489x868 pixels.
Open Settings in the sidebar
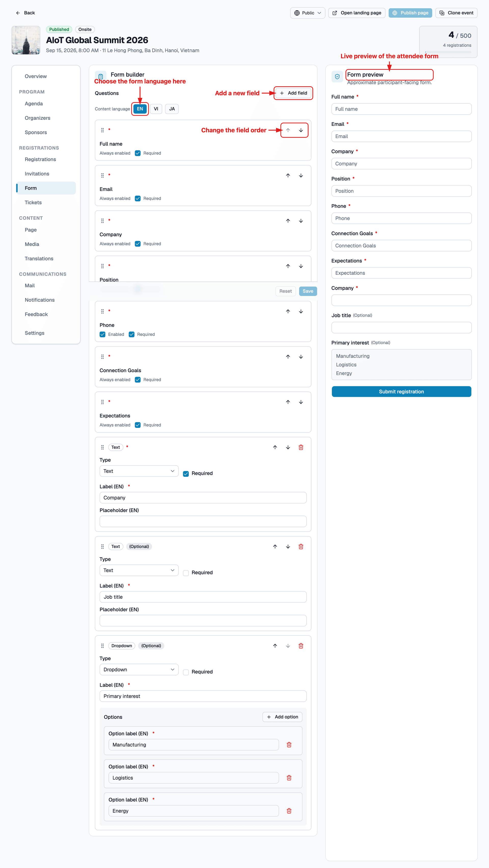point(34,333)
